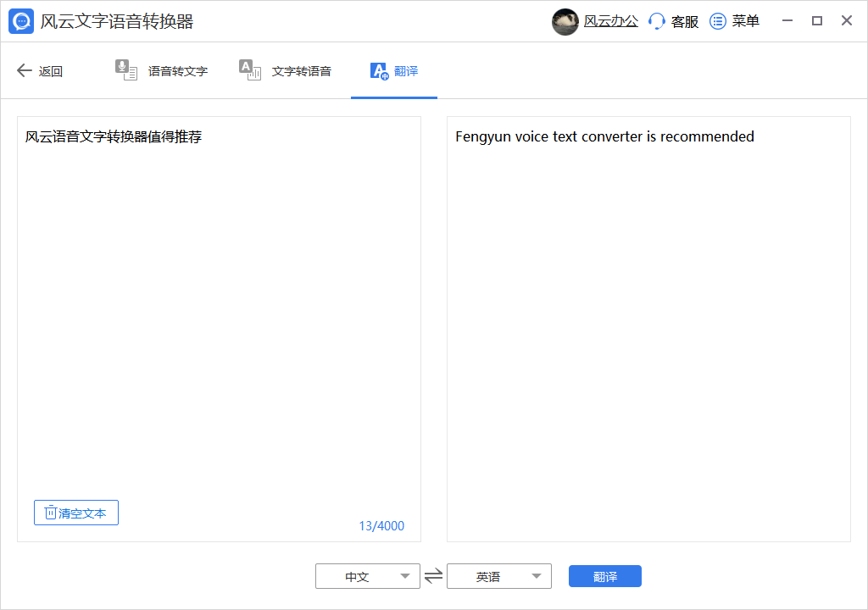Click the app title 风云文字语音转换器
The width and height of the screenshot is (868, 610).
[x=117, y=21]
